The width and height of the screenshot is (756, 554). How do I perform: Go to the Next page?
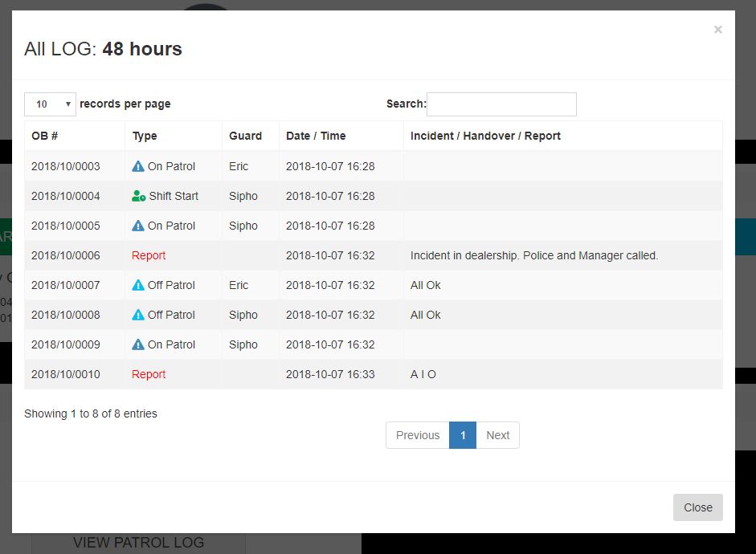497,435
